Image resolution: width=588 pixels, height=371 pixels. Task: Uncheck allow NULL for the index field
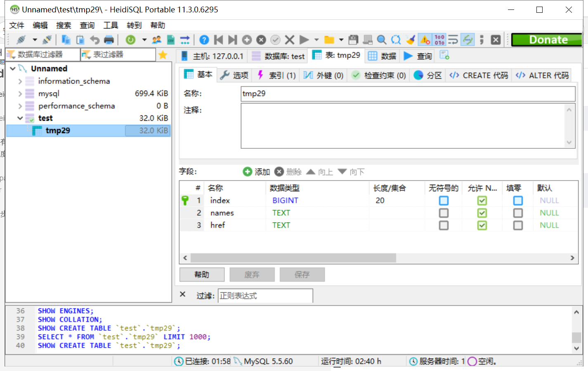coord(482,200)
